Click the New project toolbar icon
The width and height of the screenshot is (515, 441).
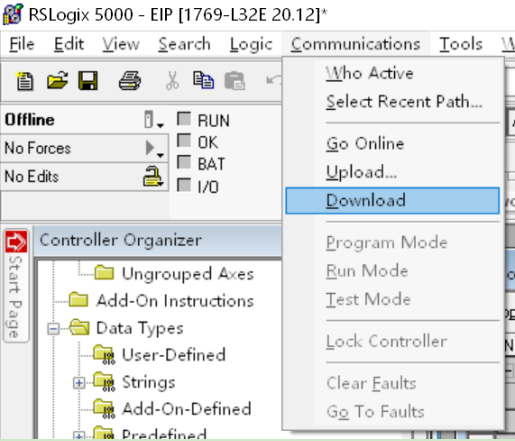(x=24, y=81)
